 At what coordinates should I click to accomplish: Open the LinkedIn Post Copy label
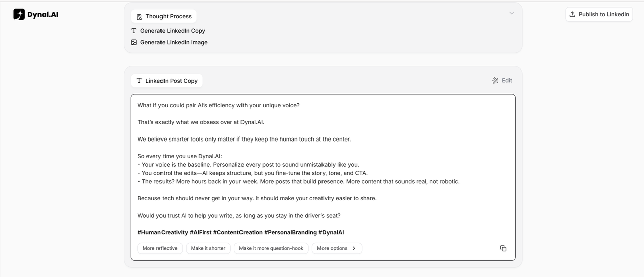coord(167,81)
